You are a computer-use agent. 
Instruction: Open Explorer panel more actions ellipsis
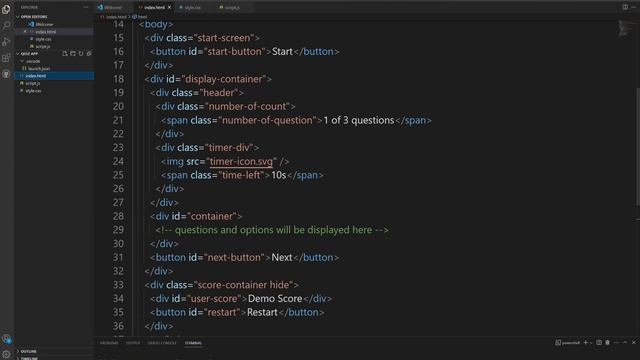tap(85, 7)
